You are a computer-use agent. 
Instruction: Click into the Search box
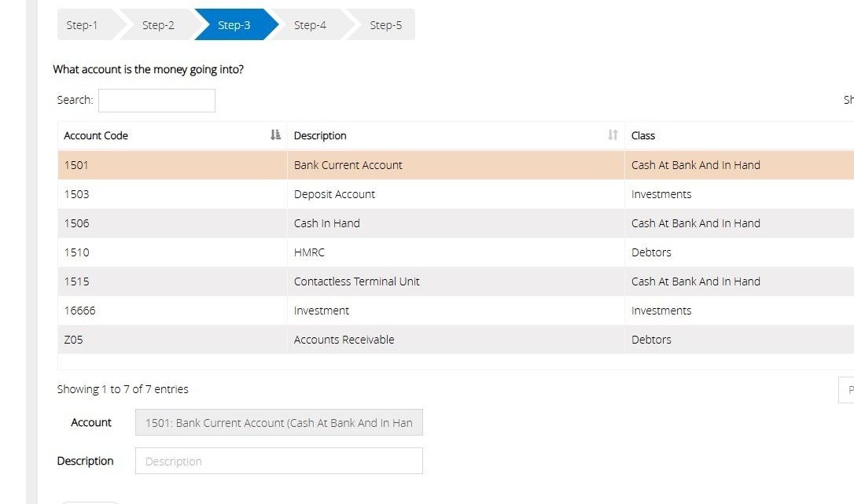(156, 101)
